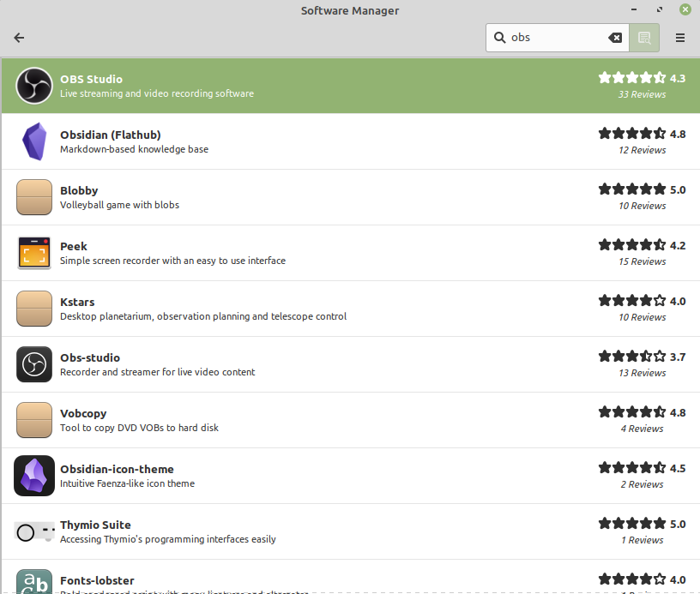Screen dimensions: 700x594
Task: Open the OBS Studio app icon
Action: (34, 86)
